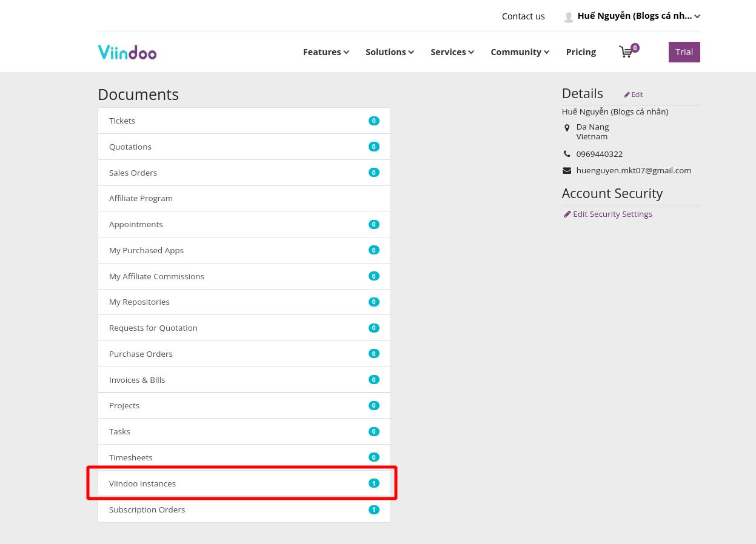Click the Viindoo logo
756x544 pixels.
127,51
